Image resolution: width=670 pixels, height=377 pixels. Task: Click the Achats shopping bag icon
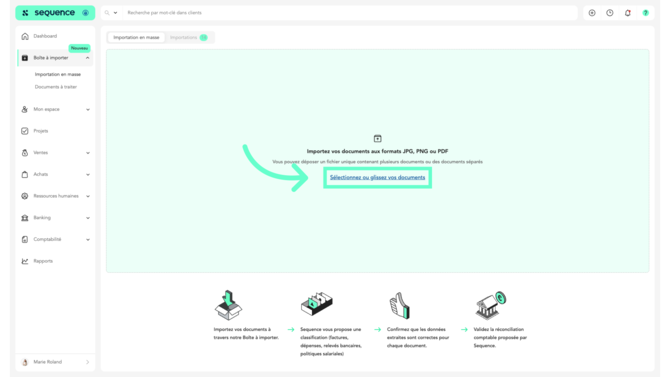tap(25, 174)
